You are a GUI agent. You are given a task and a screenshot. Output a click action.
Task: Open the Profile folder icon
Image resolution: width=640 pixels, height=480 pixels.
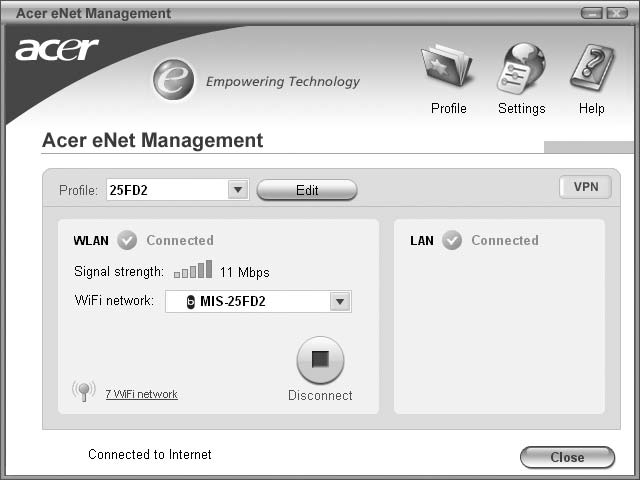447,65
